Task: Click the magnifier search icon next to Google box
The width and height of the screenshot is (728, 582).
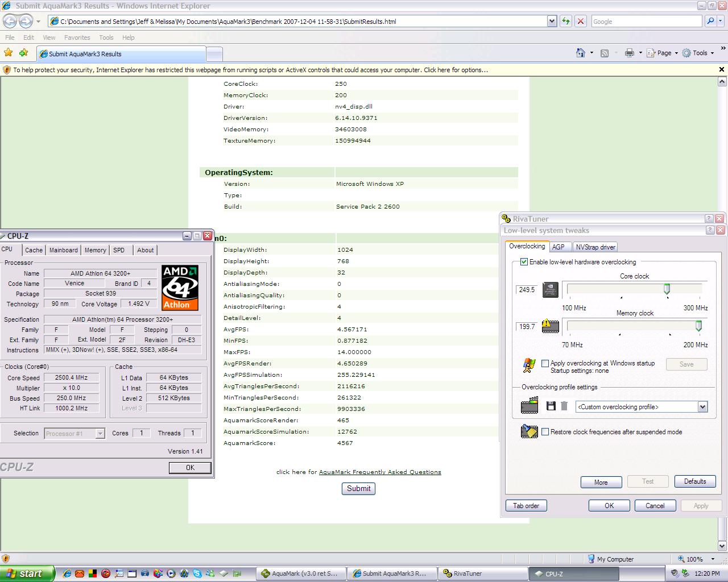Action: pos(710,22)
